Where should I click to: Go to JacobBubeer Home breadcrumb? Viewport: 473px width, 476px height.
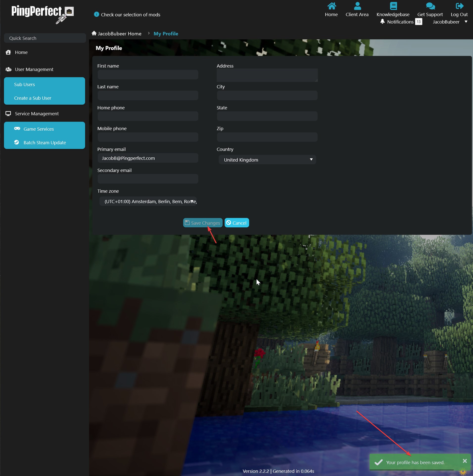coord(120,34)
